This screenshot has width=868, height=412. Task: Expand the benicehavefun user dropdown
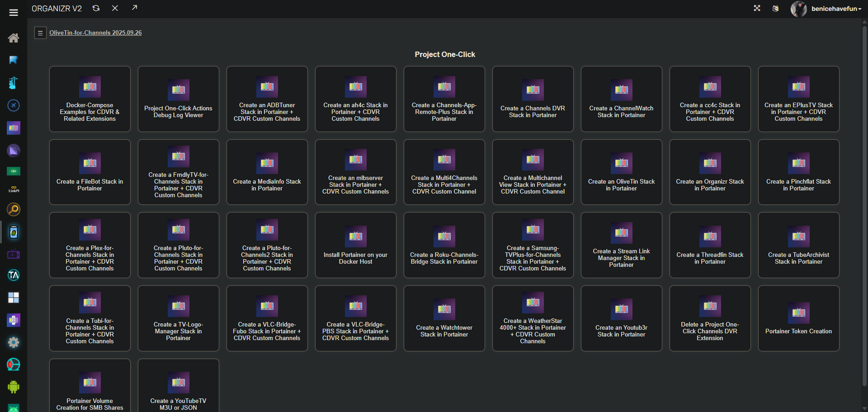[x=836, y=9]
